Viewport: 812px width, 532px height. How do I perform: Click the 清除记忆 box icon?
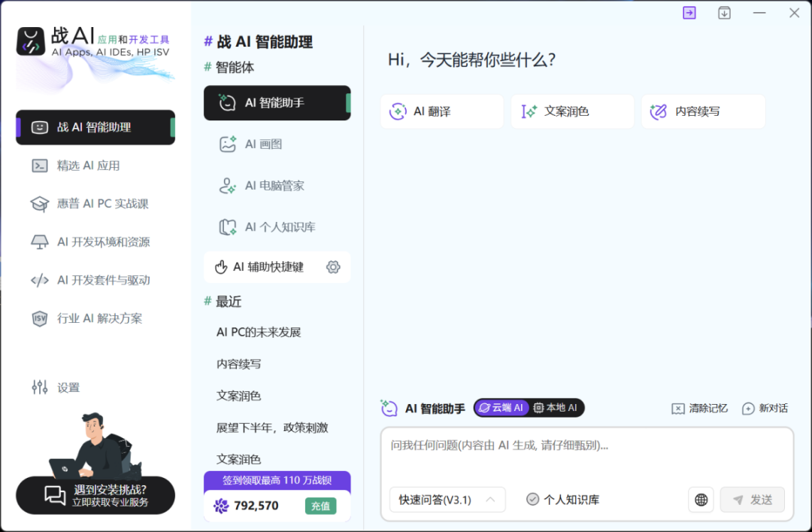[678, 409]
